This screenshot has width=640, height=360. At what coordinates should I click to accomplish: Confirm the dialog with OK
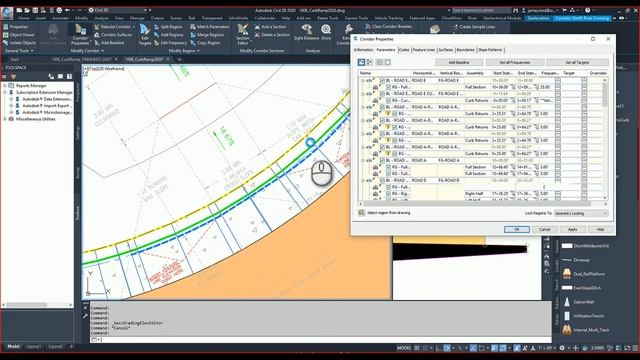516,229
